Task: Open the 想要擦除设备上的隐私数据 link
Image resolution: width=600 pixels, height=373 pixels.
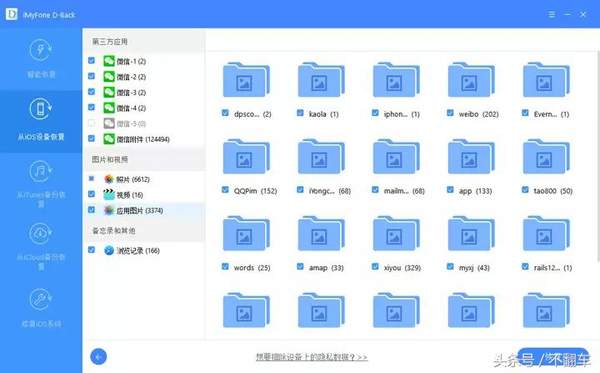Action: point(311,357)
